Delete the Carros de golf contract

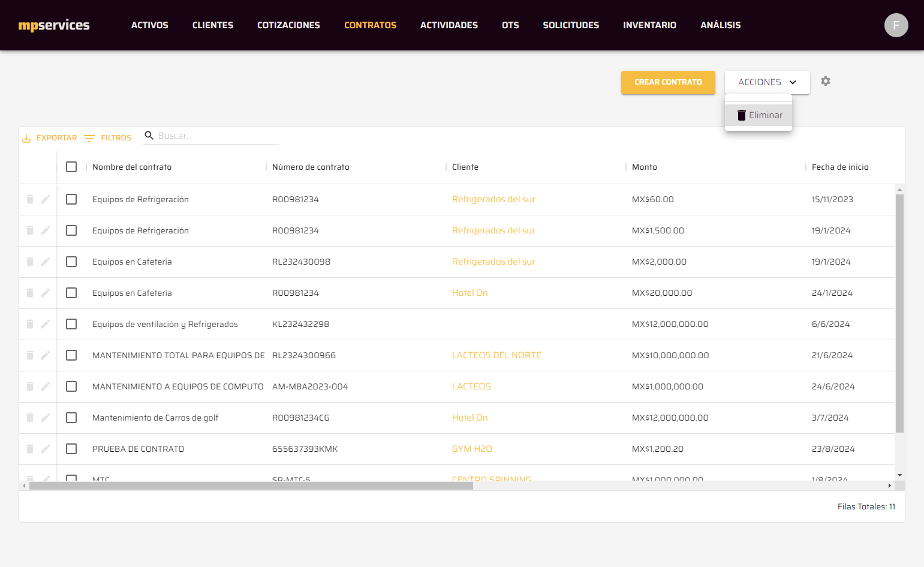30,418
